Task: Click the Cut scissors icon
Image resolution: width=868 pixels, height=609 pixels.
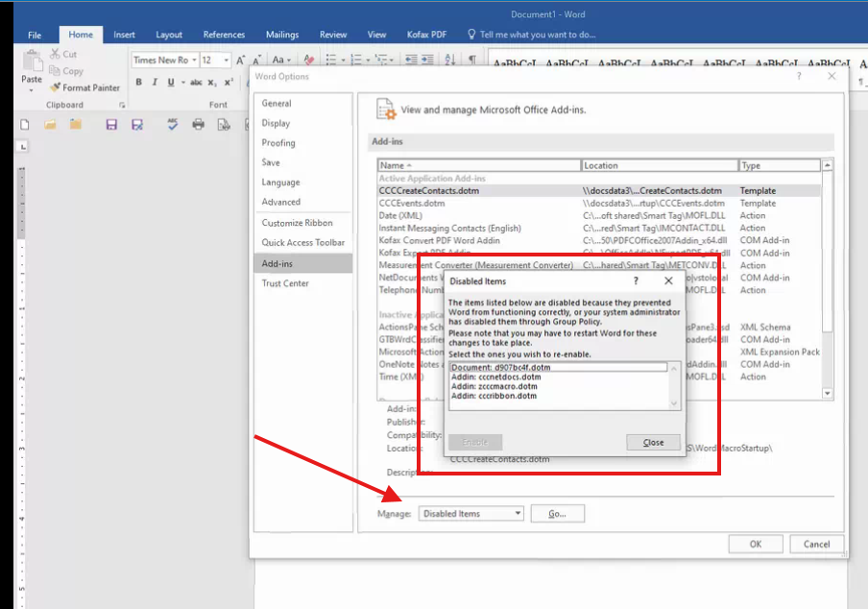Action: [x=55, y=54]
